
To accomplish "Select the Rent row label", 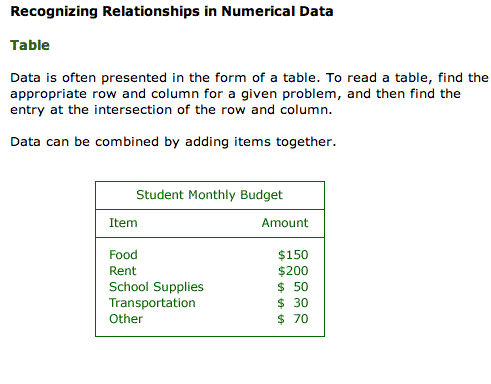I will 123,271.
